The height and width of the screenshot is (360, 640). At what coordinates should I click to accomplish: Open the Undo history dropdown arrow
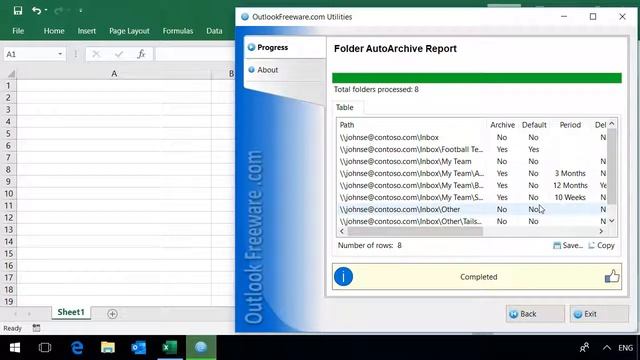click(46, 10)
